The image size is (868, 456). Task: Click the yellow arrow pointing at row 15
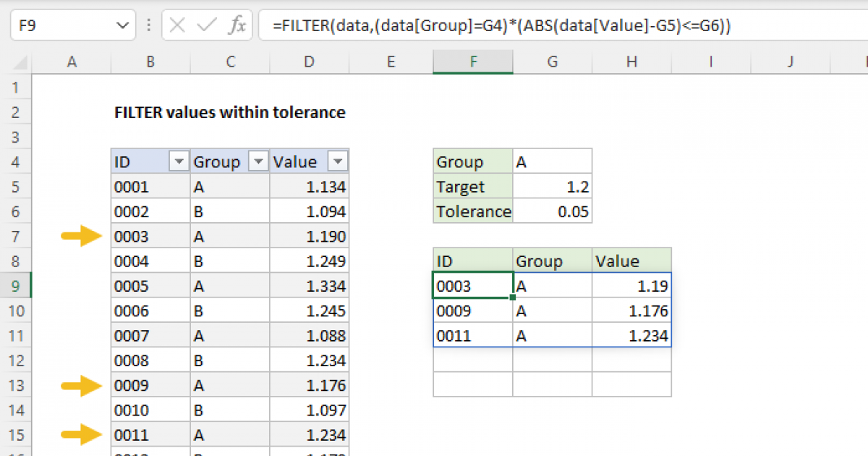(81, 434)
